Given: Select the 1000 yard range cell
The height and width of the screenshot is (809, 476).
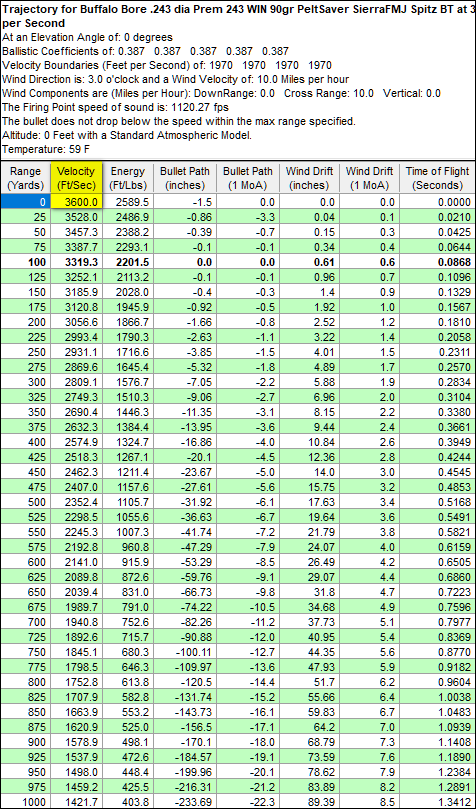Looking at the screenshot, I should tap(25, 803).
